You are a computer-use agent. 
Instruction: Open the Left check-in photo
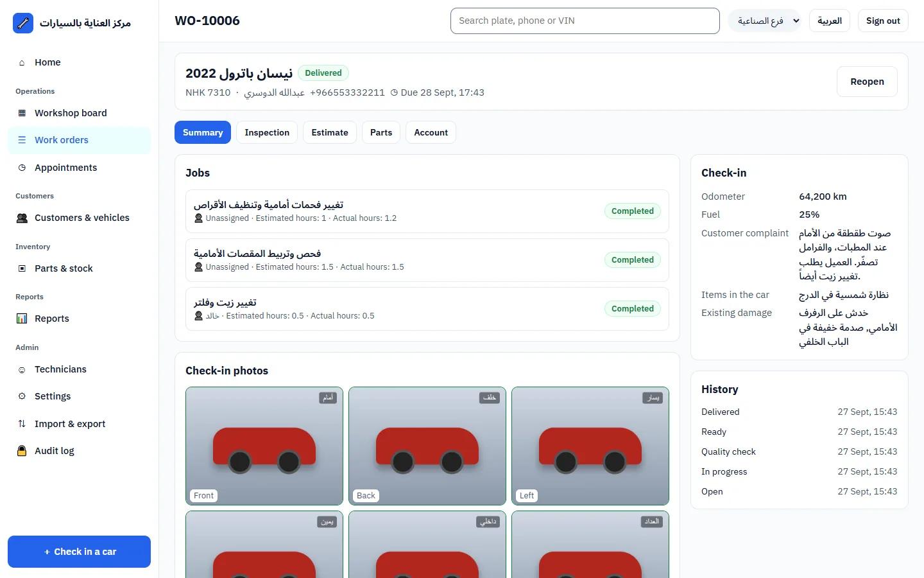click(x=590, y=446)
